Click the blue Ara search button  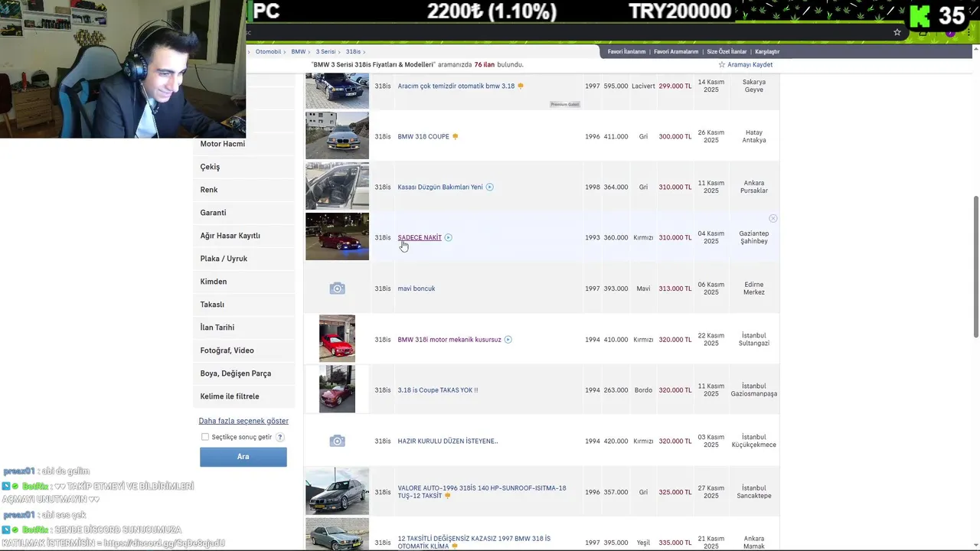[243, 457]
